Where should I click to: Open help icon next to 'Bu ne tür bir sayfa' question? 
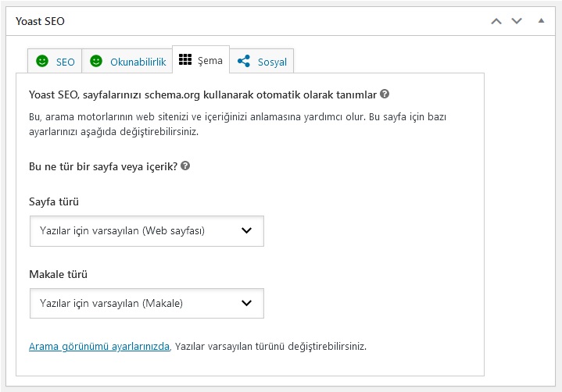[x=185, y=166]
